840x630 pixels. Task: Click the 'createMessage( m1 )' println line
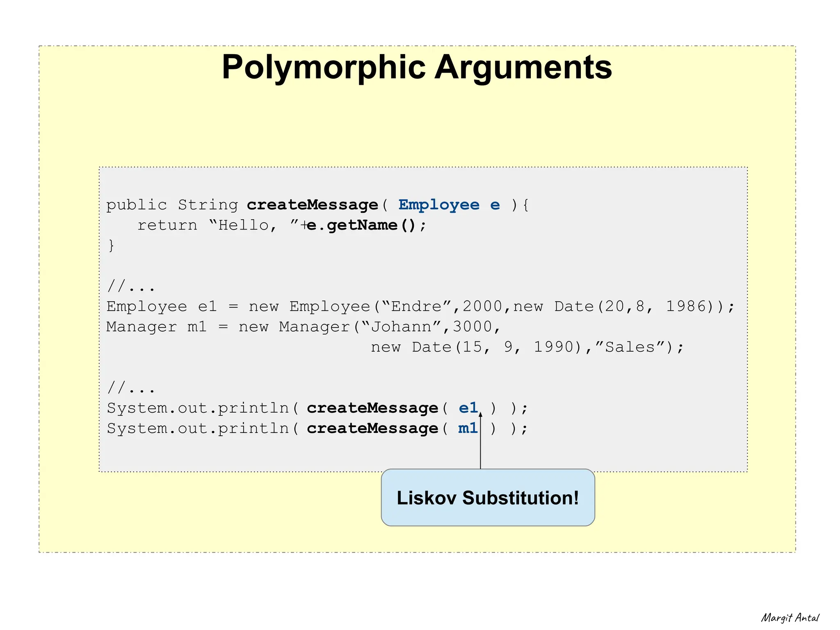click(x=317, y=428)
